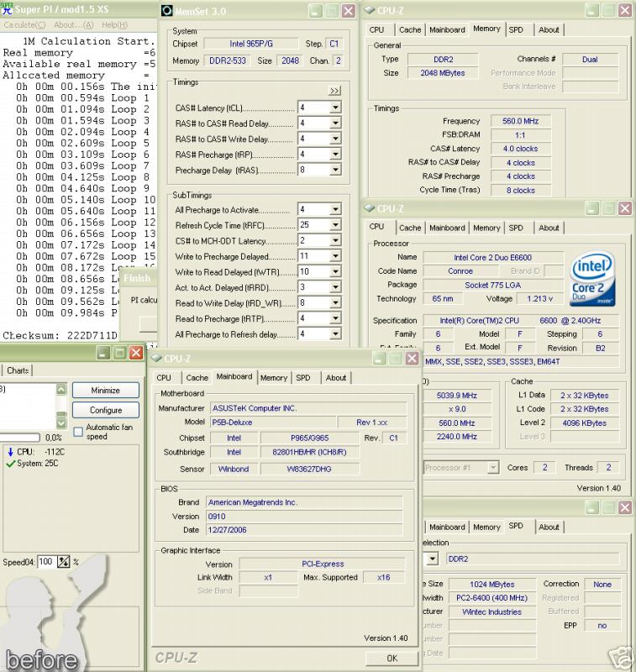Switch to the Charts tab in SpeedFan
Image resolution: width=636 pixels, height=672 pixels.
tap(18, 370)
